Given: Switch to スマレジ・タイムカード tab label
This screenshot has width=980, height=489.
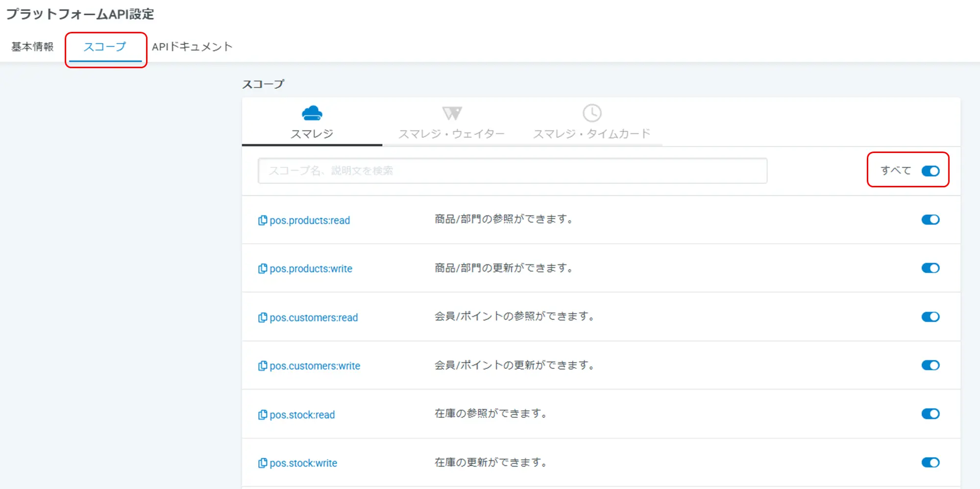Looking at the screenshot, I should [x=592, y=134].
